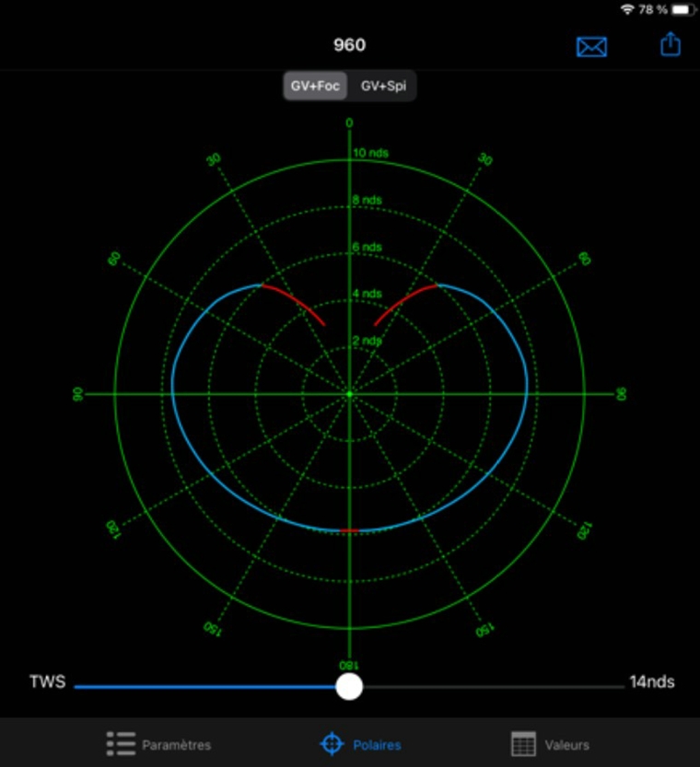This screenshot has width=700, height=767.
Task: Click the 960 title at top
Action: pyautogui.click(x=349, y=45)
